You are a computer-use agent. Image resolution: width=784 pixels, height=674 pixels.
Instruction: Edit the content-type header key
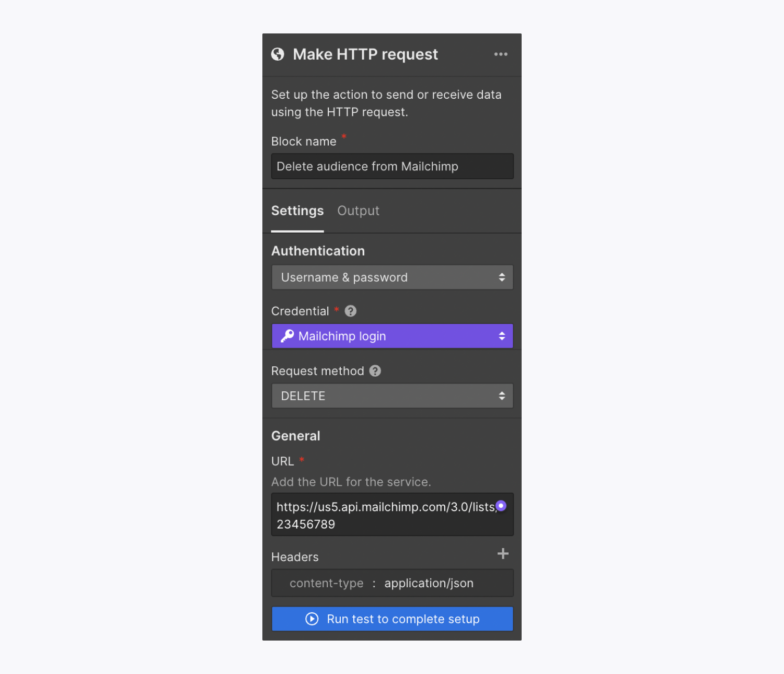tap(327, 583)
